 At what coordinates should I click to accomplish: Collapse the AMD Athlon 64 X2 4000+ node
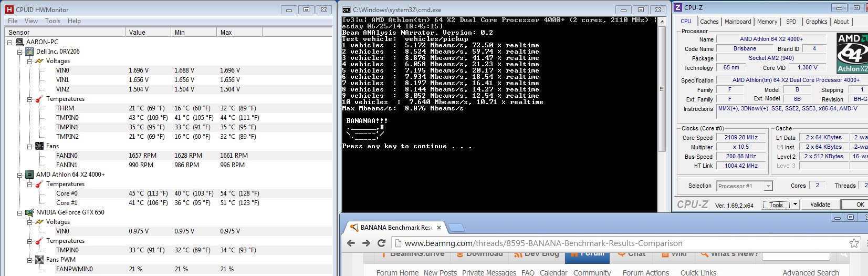tap(20, 175)
